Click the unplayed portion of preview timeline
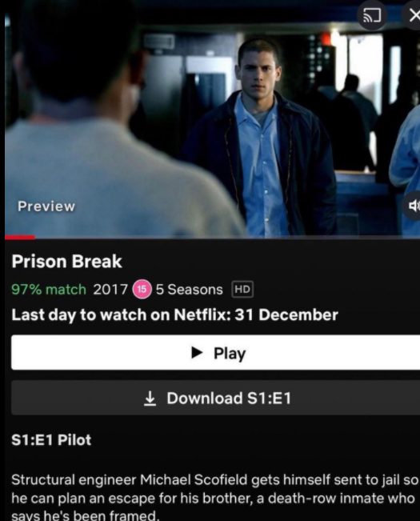420x521 pixels. (227, 237)
